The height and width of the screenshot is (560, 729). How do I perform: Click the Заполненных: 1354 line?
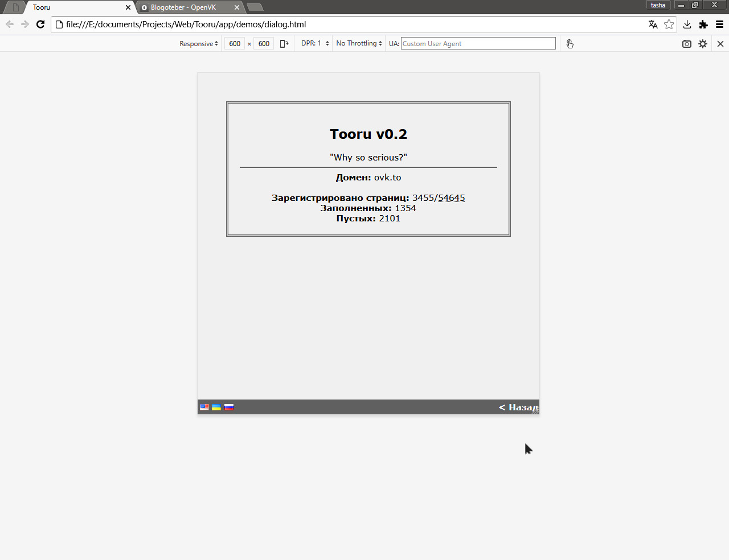[368, 208]
